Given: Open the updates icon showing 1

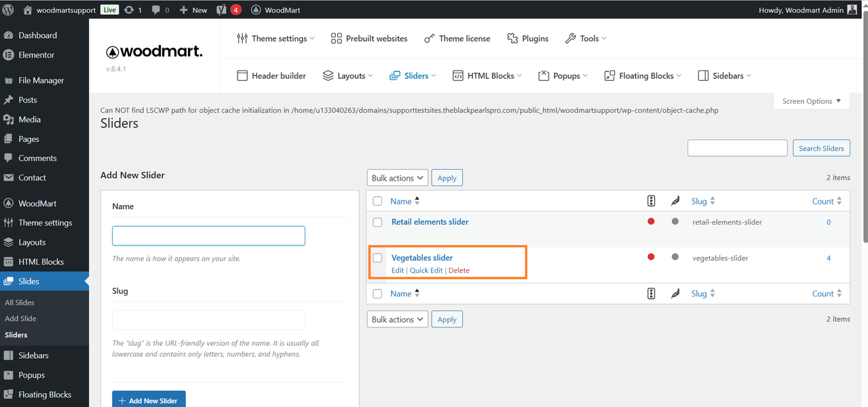Looking at the screenshot, I should 132,10.
